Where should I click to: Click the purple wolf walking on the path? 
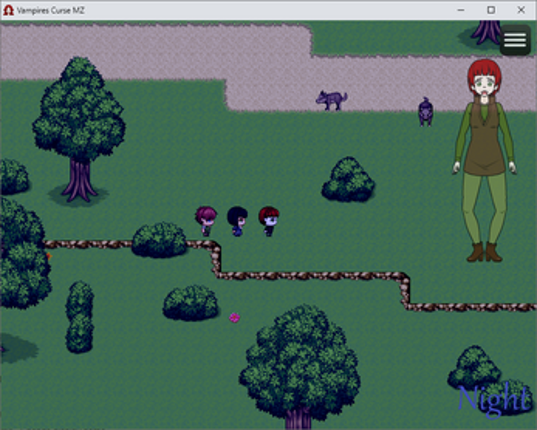(x=331, y=100)
